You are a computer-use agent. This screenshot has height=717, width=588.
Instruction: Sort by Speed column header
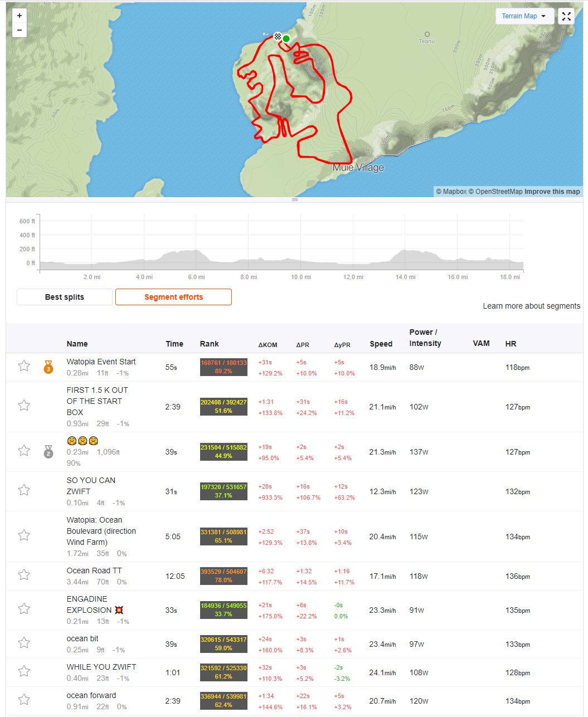pos(381,344)
